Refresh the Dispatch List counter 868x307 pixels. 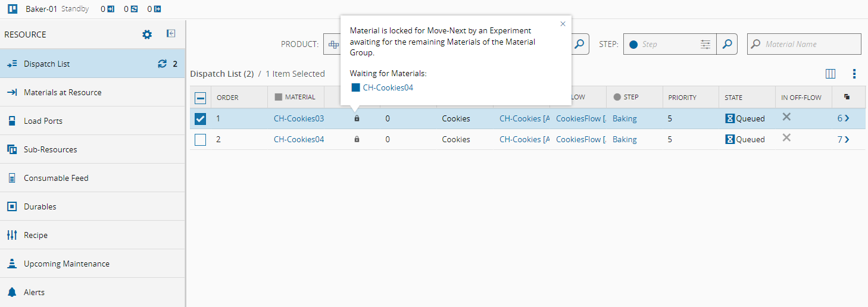(x=162, y=64)
